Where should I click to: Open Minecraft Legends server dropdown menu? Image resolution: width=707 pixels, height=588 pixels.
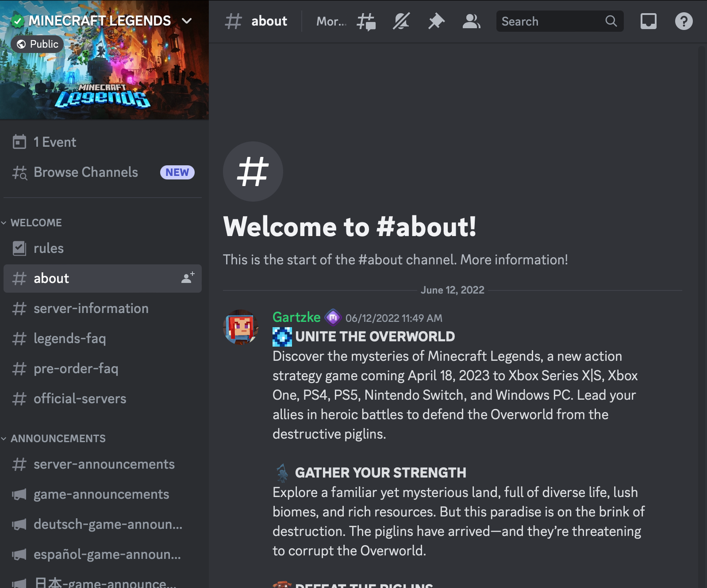(187, 21)
